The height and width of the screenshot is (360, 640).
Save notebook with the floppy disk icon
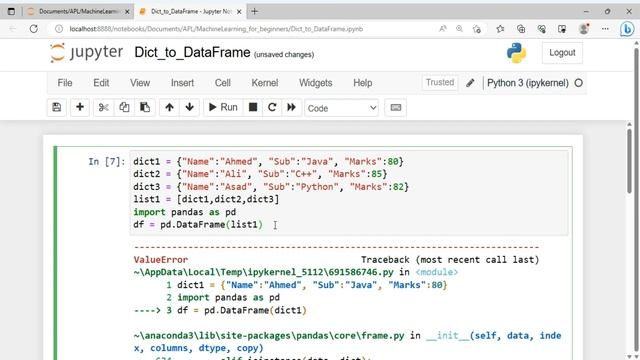click(57, 107)
